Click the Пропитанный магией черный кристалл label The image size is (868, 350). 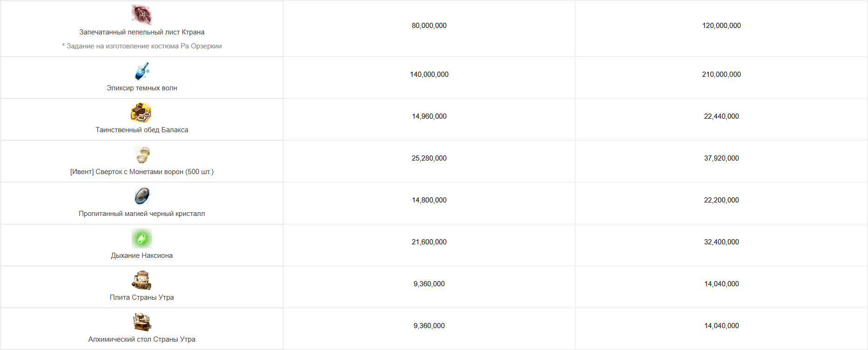point(142,214)
